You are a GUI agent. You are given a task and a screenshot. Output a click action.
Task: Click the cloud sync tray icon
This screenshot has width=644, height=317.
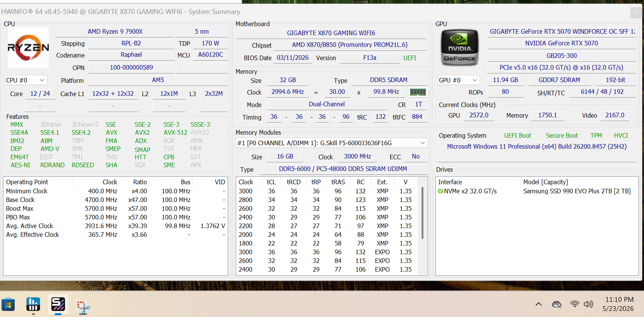[556, 304]
